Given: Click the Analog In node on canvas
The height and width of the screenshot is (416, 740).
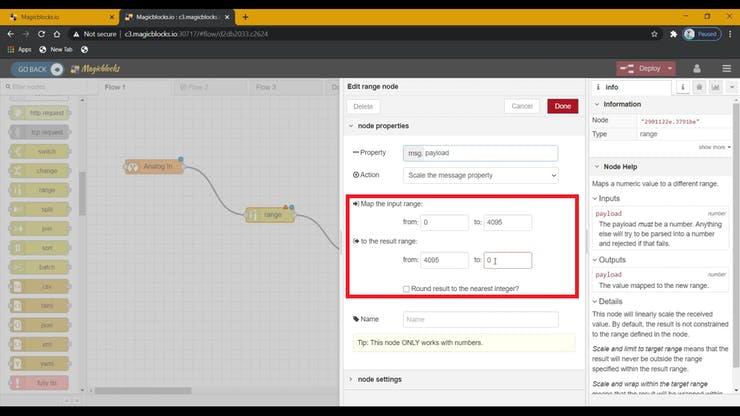Looking at the screenshot, I should (154, 167).
